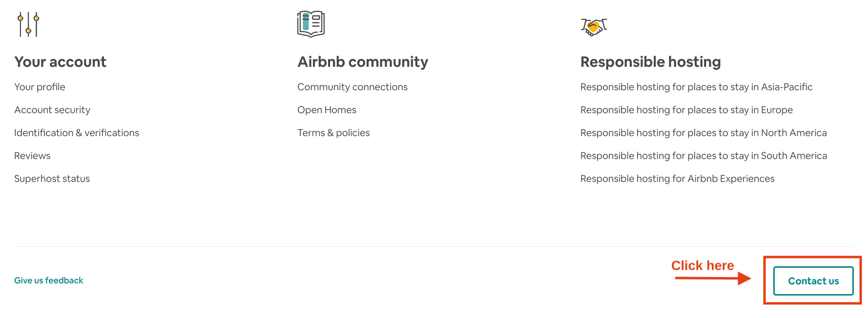868x318 pixels.
Task: View responsible hosting for Asia-Pacific stays
Action: point(696,87)
